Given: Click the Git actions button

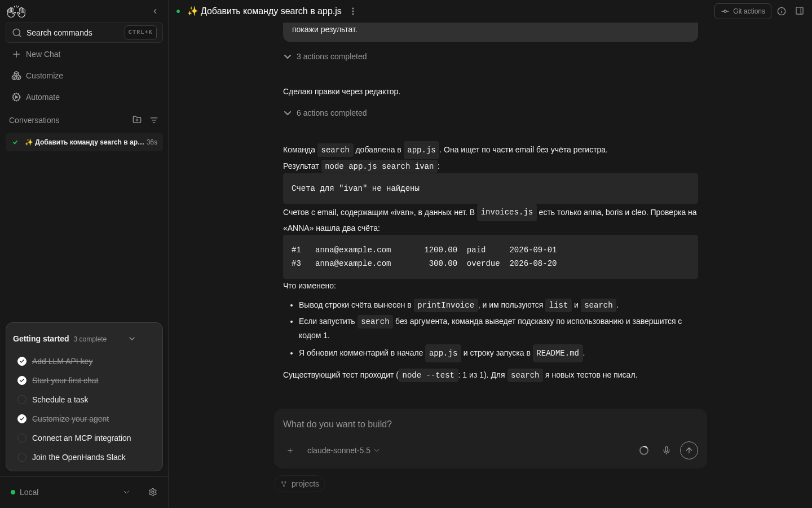Looking at the screenshot, I should [x=743, y=11].
